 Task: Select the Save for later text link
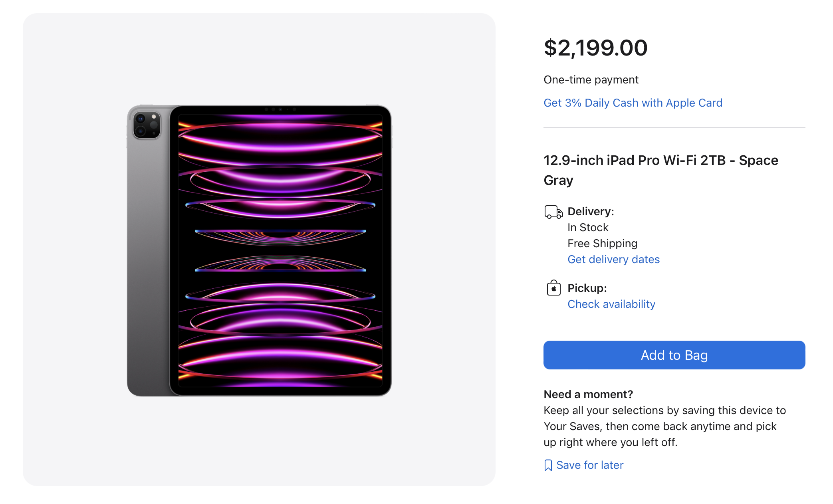pos(589,465)
